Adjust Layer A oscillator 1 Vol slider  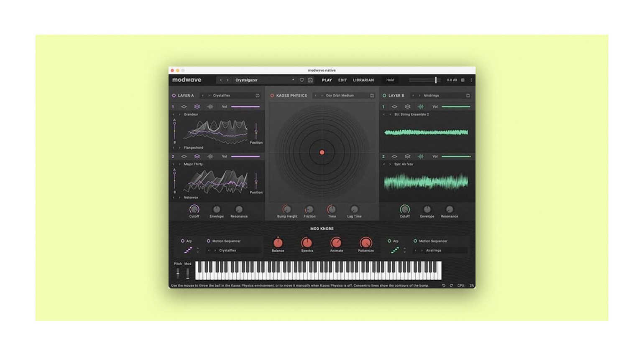point(245,107)
